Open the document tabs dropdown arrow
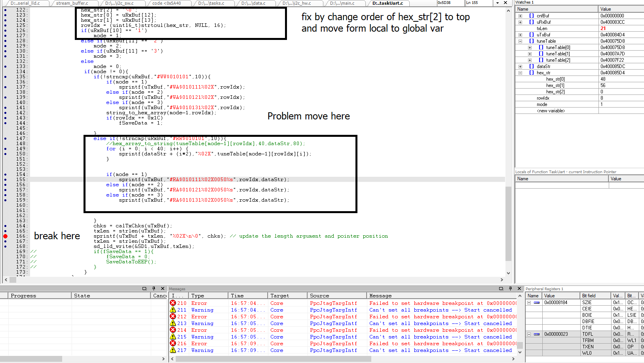The image size is (644, 363). (x=497, y=3)
